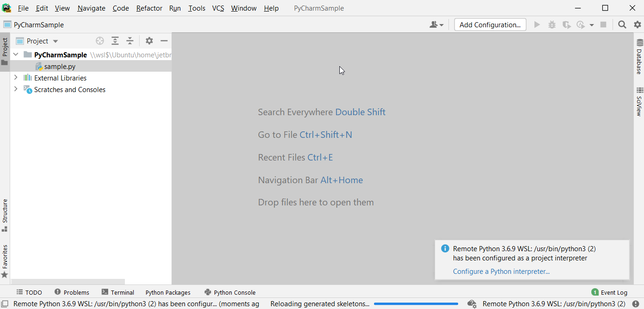Open the File menu
644x309 pixels.
[23, 8]
